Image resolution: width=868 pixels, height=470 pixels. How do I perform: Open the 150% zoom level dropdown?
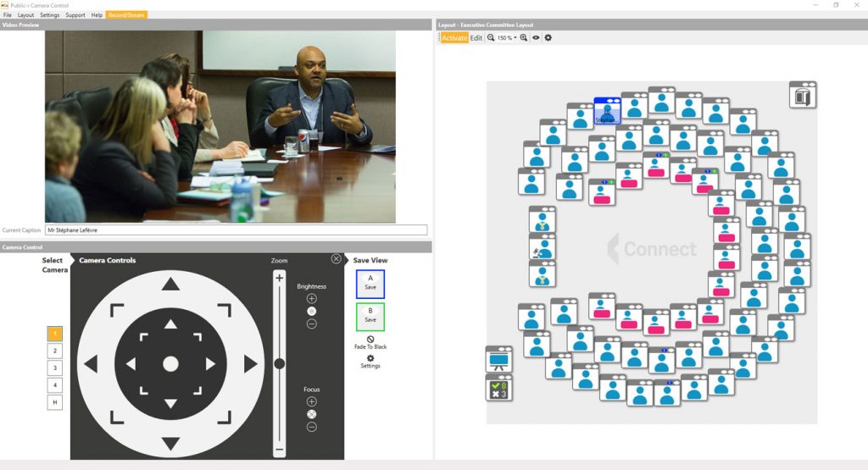tap(507, 38)
